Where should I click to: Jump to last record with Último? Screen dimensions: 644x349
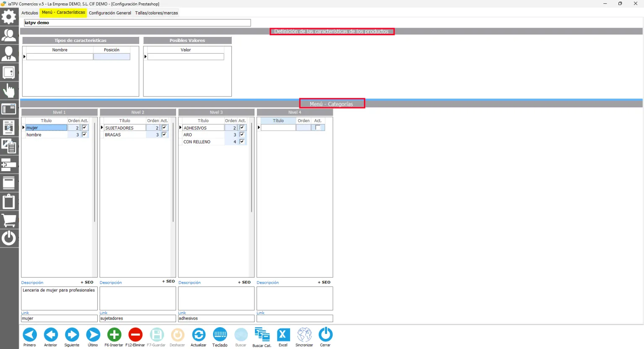(x=93, y=337)
